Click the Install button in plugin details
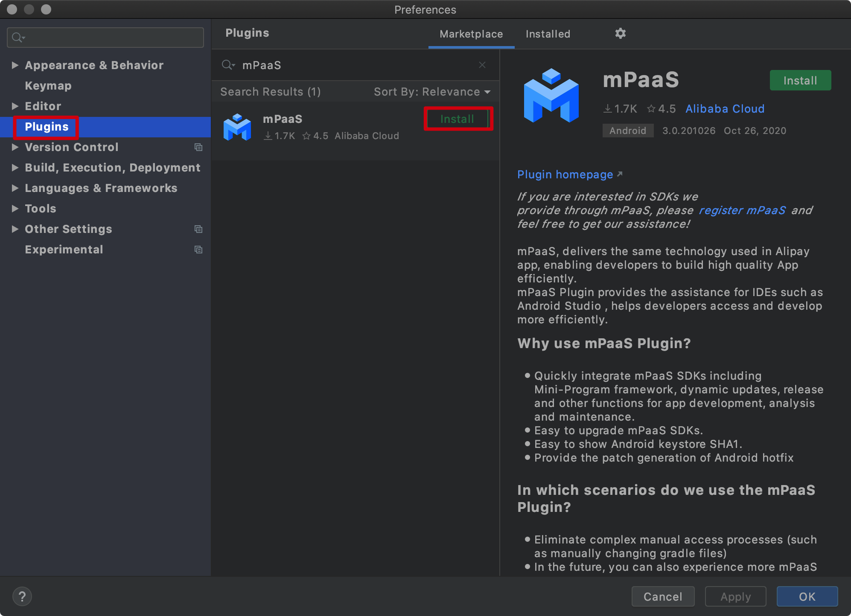 (x=800, y=80)
